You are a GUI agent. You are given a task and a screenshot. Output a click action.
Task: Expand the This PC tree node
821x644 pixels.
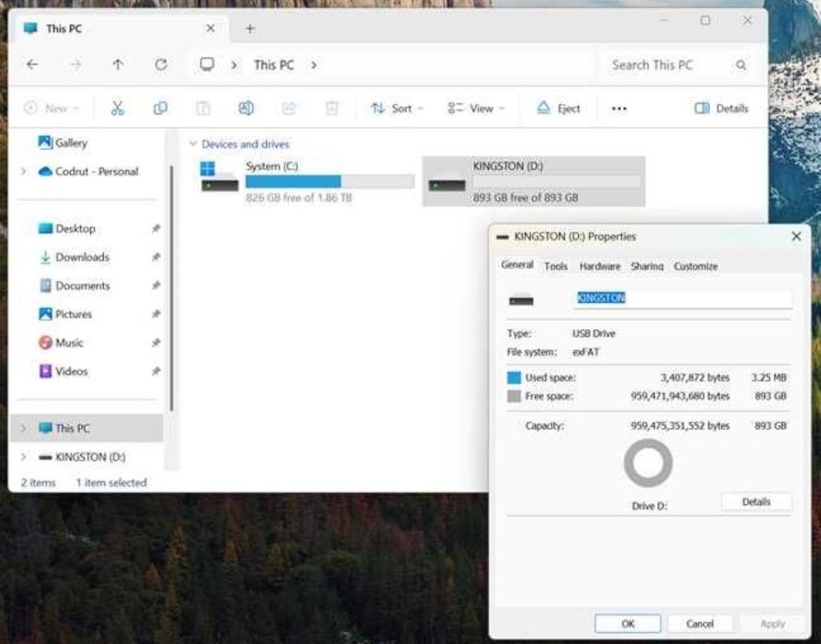click(23, 429)
